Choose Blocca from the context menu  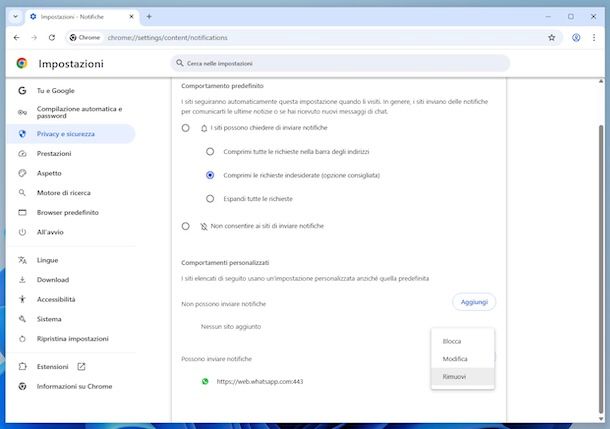click(x=452, y=341)
